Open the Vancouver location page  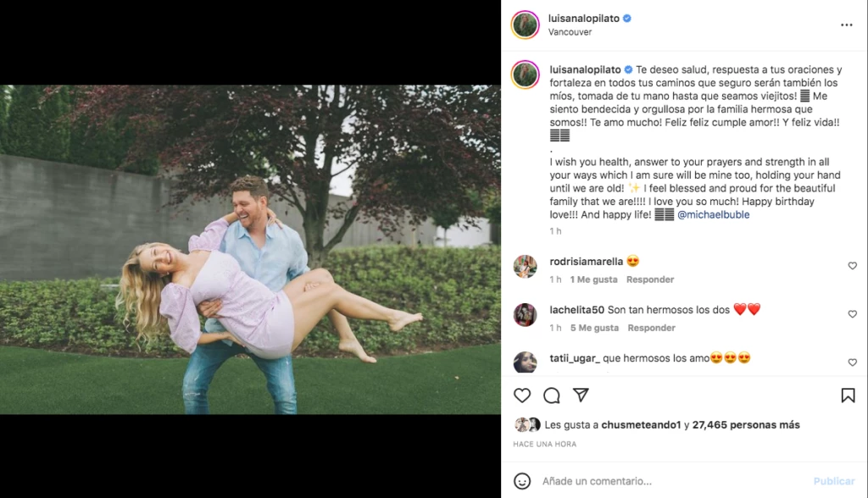point(568,31)
